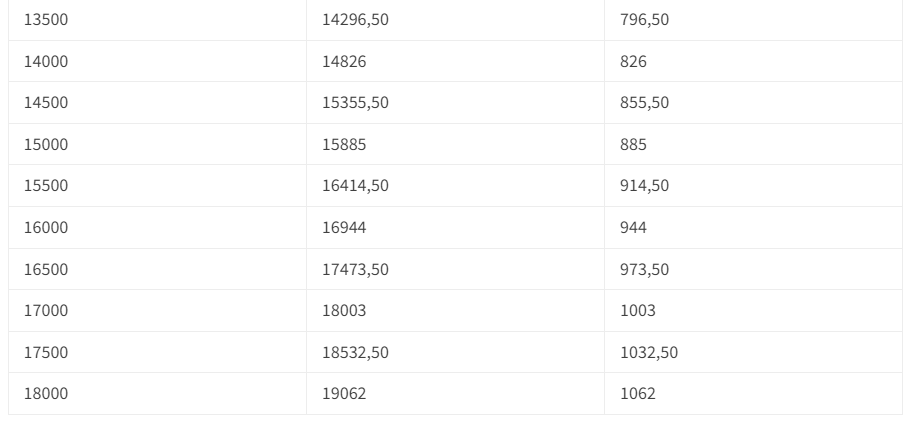Select the 16944 table cell
This screenshot has height=423, width=916.
pos(344,228)
